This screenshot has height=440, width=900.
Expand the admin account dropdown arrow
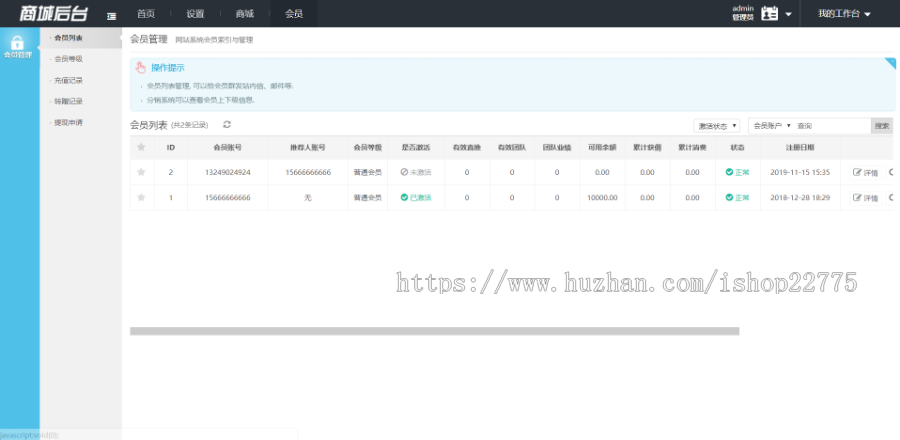(788, 14)
